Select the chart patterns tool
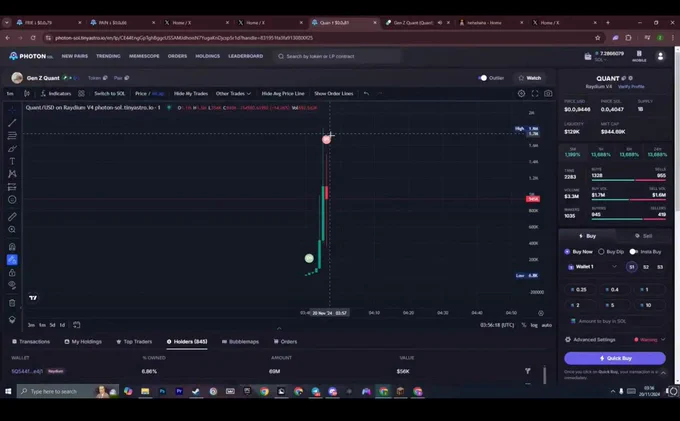The image size is (680, 421). tap(12, 174)
